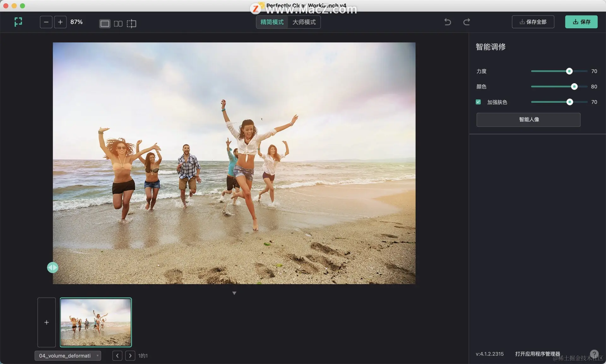This screenshot has width=606, height=364.
Task: Click the 智能人像 button
Action: [x=528, y=120]
